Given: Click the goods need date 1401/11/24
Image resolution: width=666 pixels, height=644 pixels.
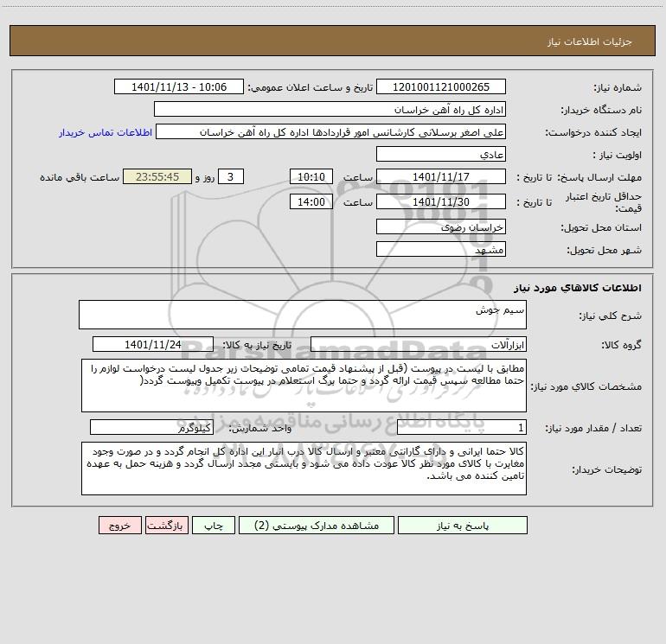Looking at the screenshot, I should pyautogui.click(x=153, y=344).
